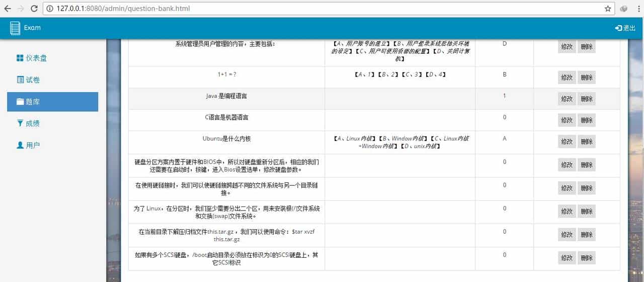
Task: Click answer 'A' in the Ubuntu row
Action: [x=505, y=138]
